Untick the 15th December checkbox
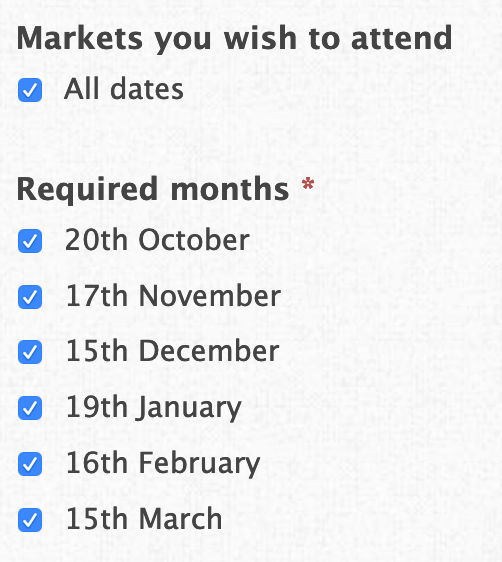This screenshot has height=562, width=502. click(x=30, y=352)
